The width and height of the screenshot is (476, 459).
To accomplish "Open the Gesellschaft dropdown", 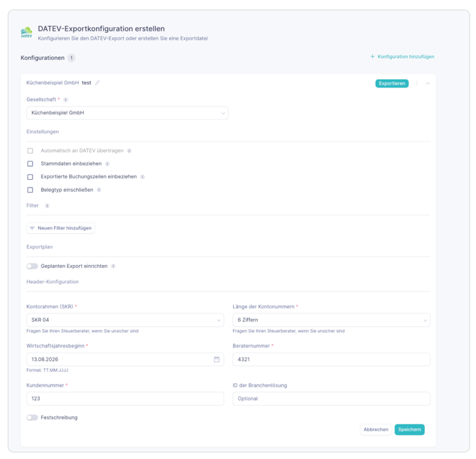I will point(127,113).
